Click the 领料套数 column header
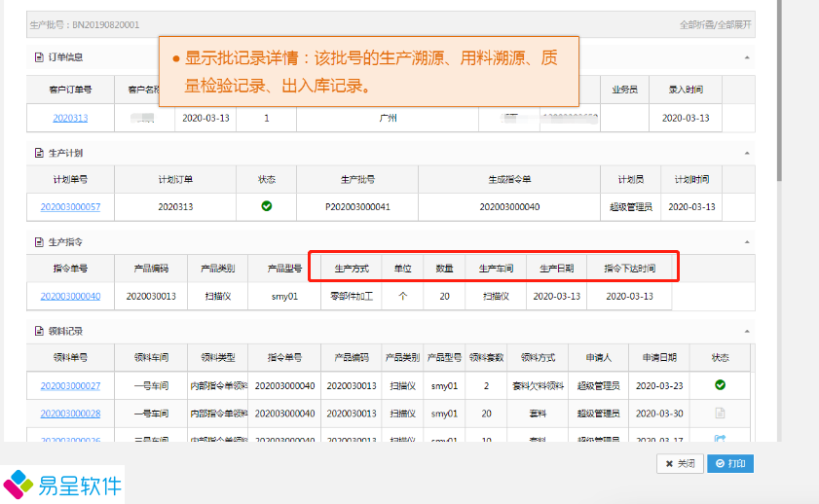The image size is (819, 504). click(486, 358)
